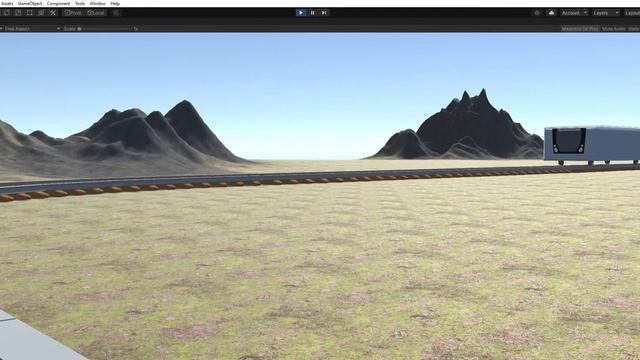Viewport: 640px width, 360px height.
Task: Toggle Pivot handle position
Action: 73,13
